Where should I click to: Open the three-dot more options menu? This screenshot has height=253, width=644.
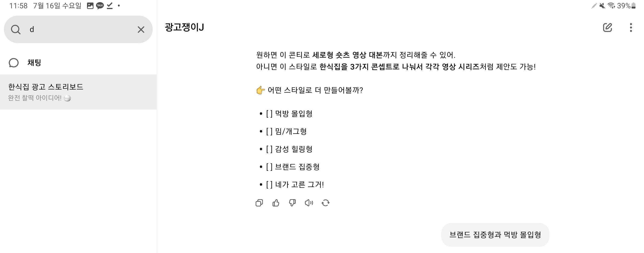pos(631,27)
